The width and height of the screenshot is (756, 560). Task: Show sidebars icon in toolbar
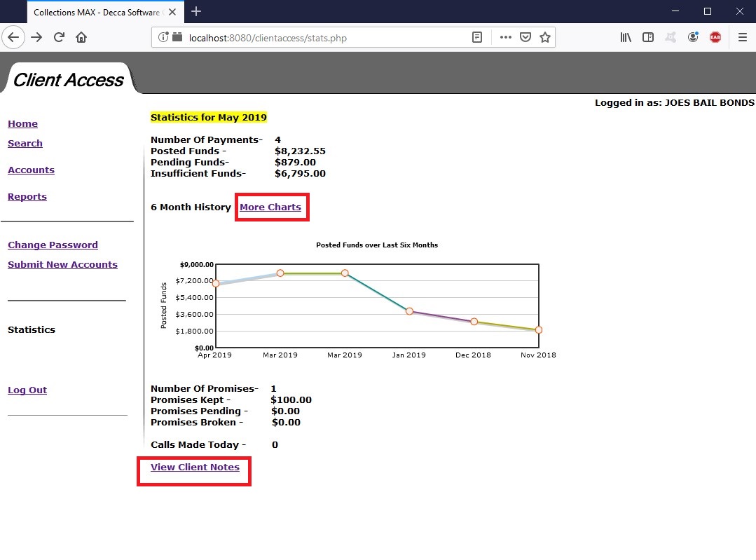tap(648, 37)
